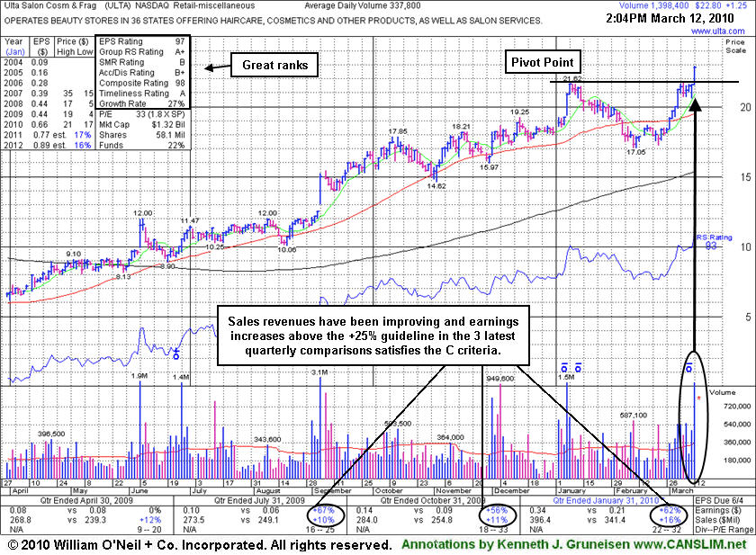756x555 pixels.
Task: Click the 396.4 sales figure
Action: tap(541, 520)
